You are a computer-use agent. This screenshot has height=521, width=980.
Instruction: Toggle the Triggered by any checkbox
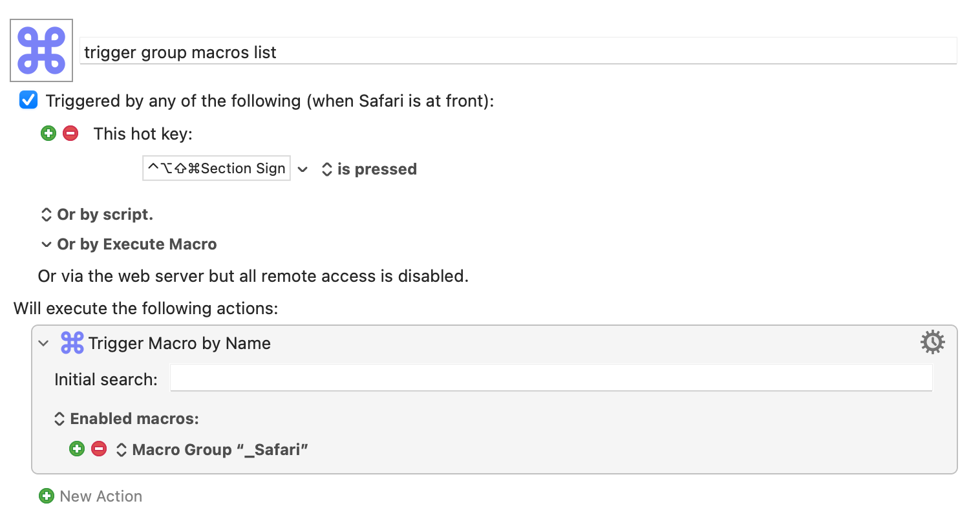pyautogui.click(x=28, y=100)
